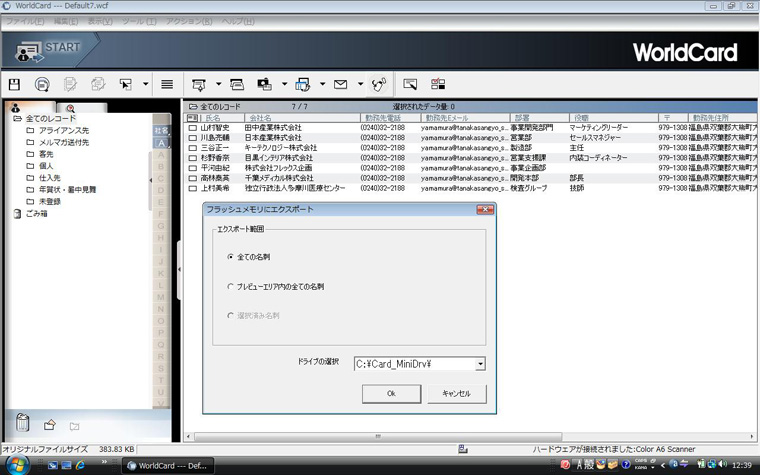Image resolution: width=760 pixels, height=475 pixels.
Task: Click the backup/restore circular icon in toolbar
Action: [42, 85]
